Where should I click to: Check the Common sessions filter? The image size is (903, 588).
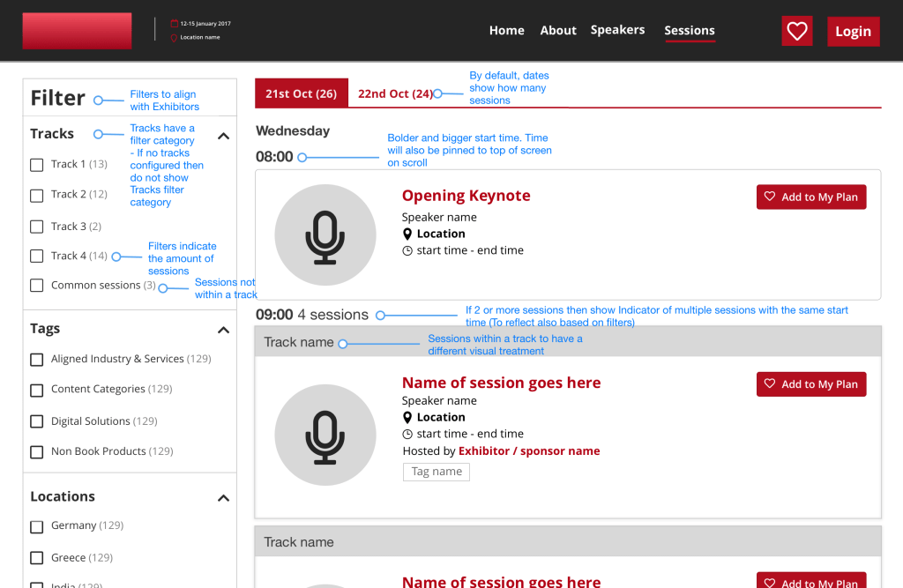37,286
